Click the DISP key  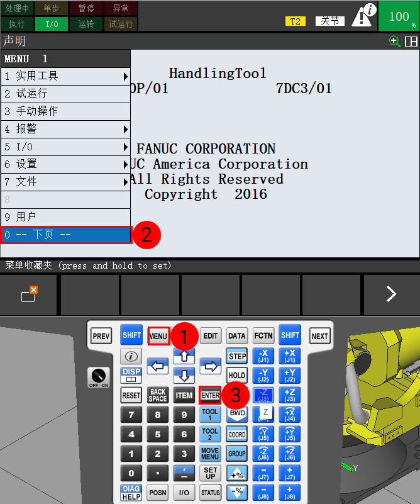(131, 376)
